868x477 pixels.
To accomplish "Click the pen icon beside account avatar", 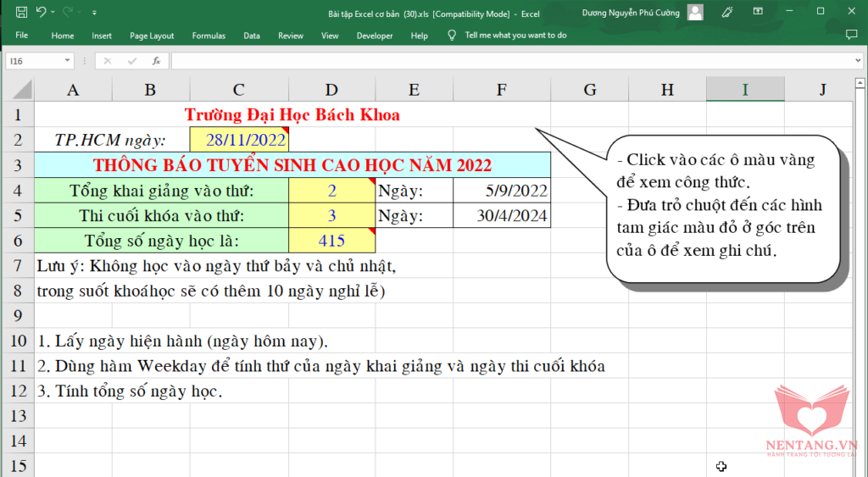I will pyautogui.click(x=726, y=13).
